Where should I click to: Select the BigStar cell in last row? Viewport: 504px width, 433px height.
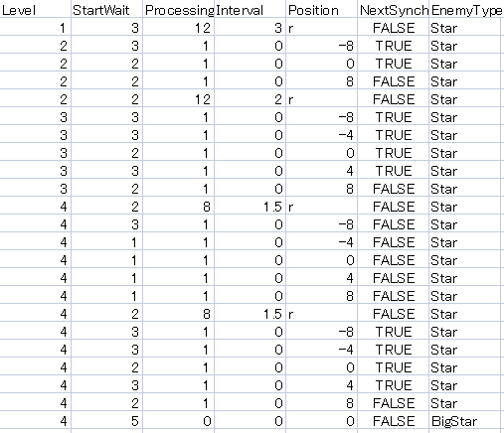click(x=465, y=421)
